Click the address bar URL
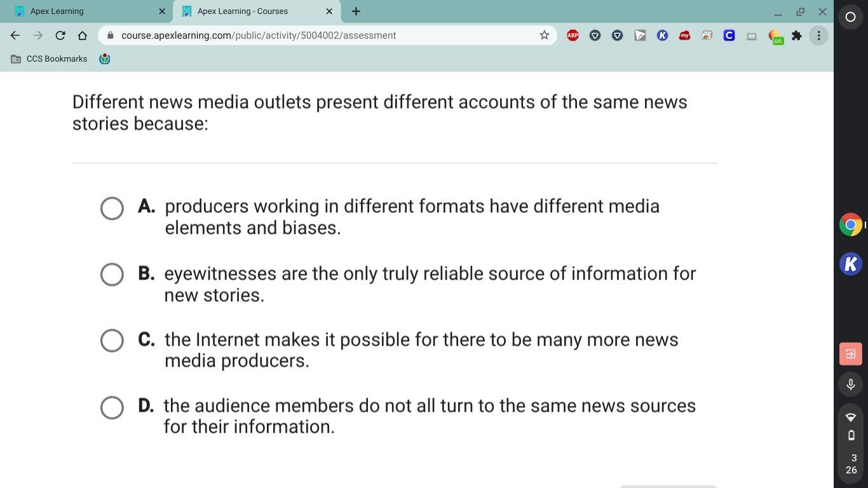This screenshot has height=488, width=868. [x=259, y=36]
